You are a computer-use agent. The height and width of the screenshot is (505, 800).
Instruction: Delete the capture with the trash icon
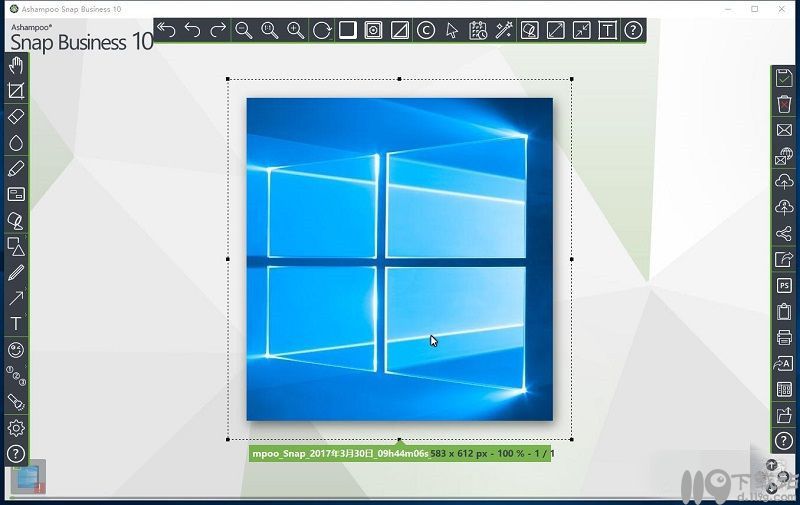coord(784,104)
